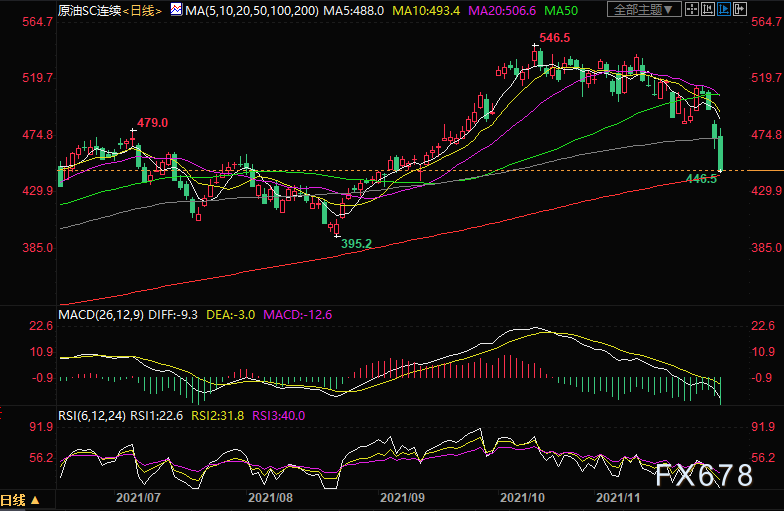Click the 日线 period label in title

point(142,10)
